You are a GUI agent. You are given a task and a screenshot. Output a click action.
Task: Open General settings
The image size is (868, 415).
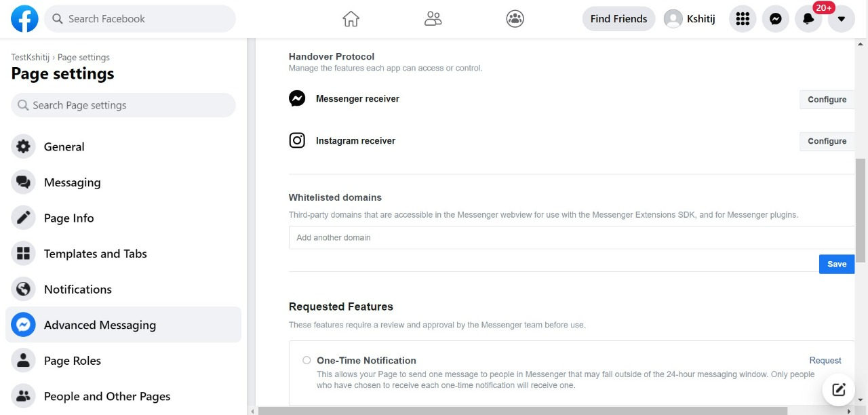tap(123, 146)
